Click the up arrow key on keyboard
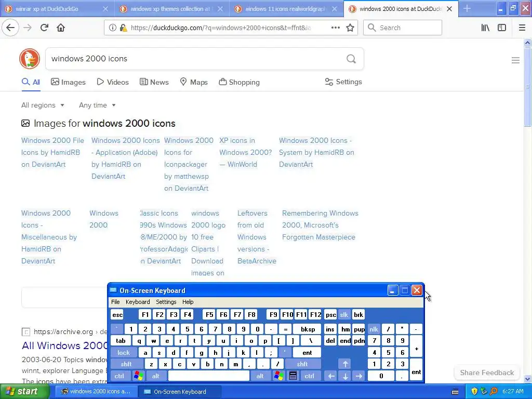Screen dimensions: 532x399 [345, 364]
